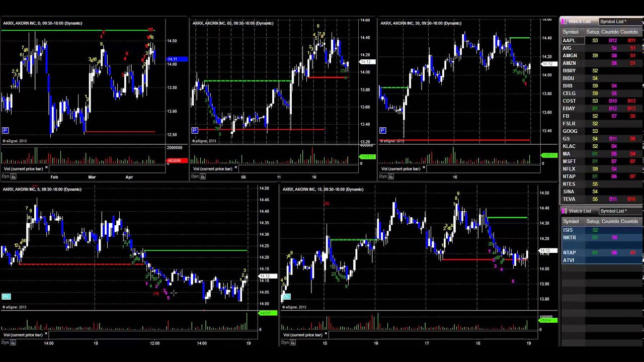The height and width of the screenshot is (362, 644).
Task: Sort upper Watch List by Setup column
Action: coord(593,32)
